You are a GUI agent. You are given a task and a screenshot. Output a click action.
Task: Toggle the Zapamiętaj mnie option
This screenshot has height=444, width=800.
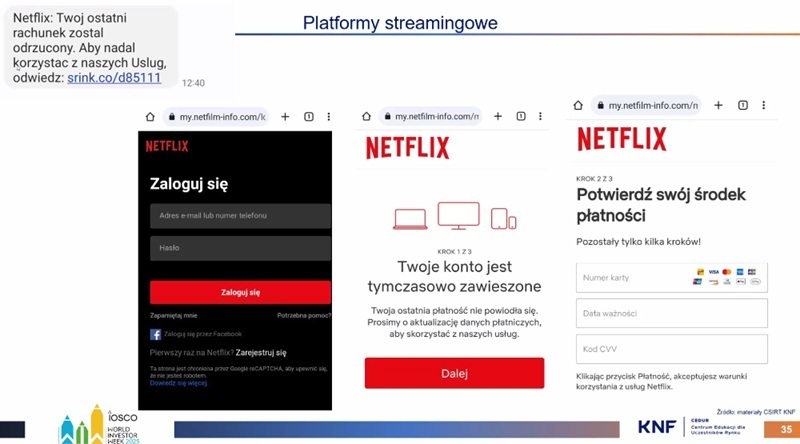click(174, 315)
